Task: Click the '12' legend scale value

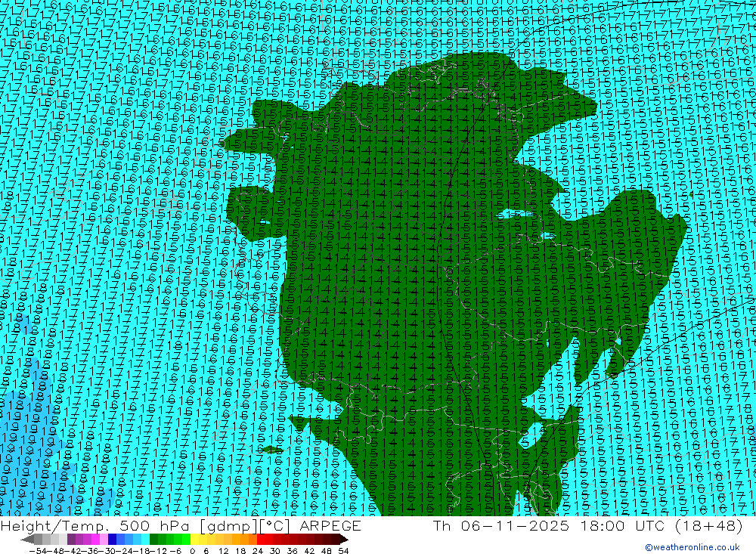Action: (x=223, y=551)
